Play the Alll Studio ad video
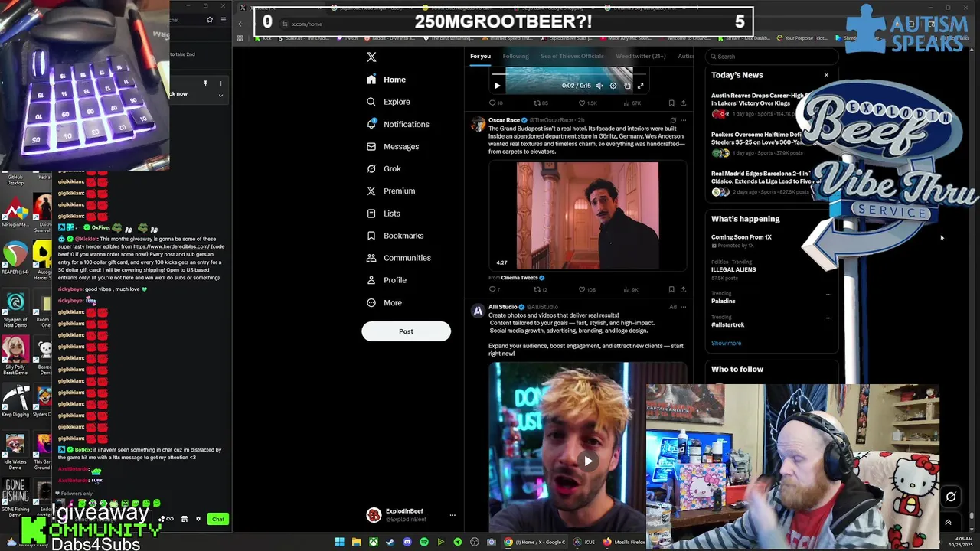Screen dimensions: 980x551 [x=588, y=461]
